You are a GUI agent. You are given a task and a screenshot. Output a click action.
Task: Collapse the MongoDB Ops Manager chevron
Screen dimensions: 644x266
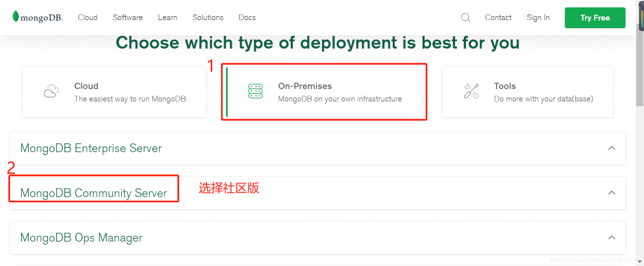click(x=612, y=237)
